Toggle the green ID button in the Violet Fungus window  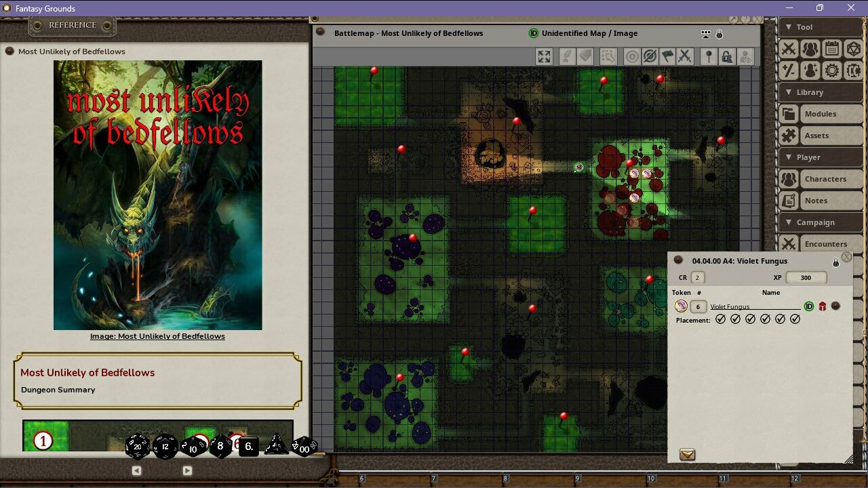click(x=809, y=306)
